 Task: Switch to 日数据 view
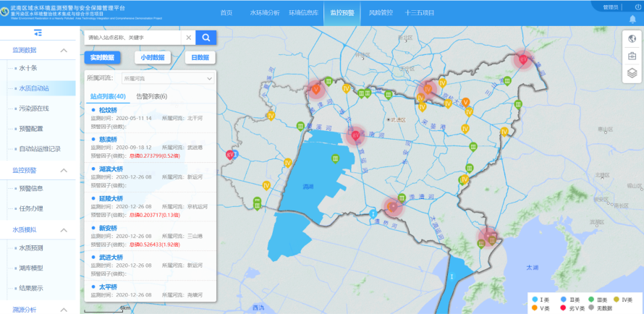click(x=200, y=58)
